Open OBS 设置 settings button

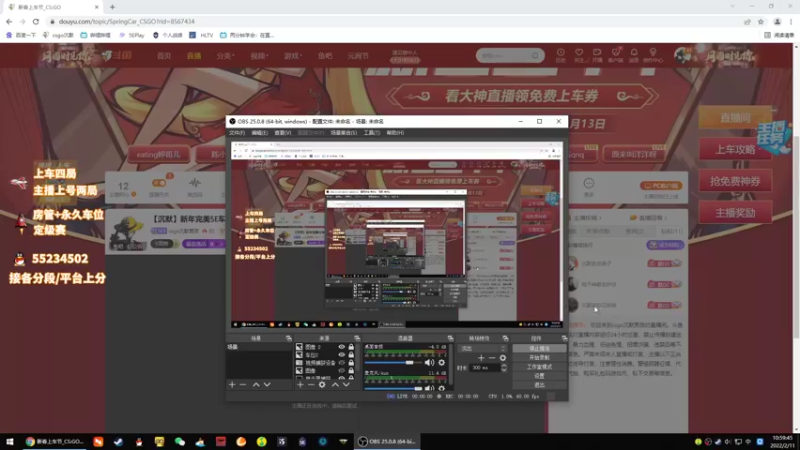click(539, 376)
